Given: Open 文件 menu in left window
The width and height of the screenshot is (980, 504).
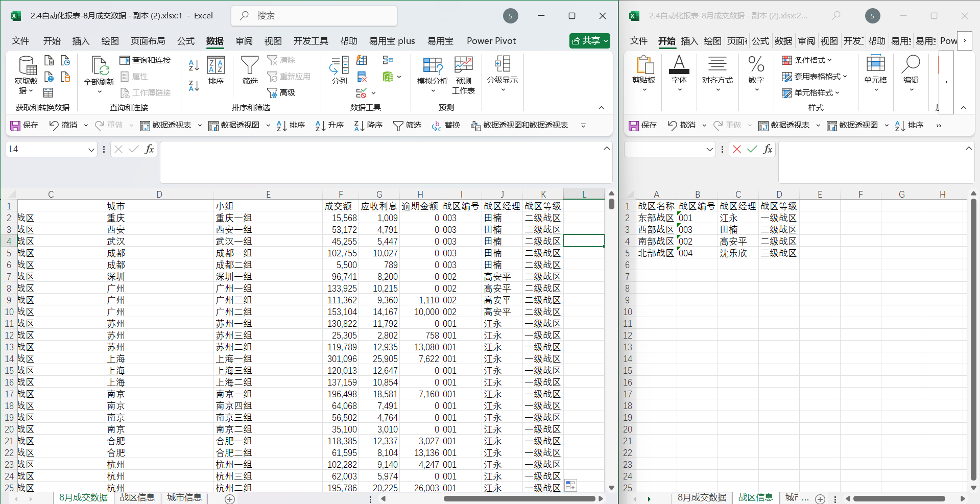Looking at the screenshot, I should [20, 41].
